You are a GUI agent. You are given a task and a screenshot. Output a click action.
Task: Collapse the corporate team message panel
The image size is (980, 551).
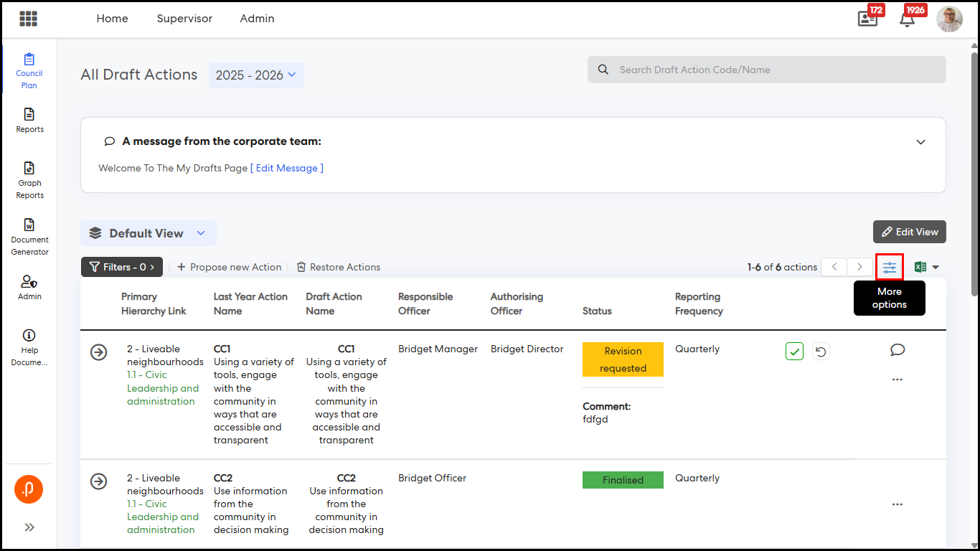(x=920, y=142)
